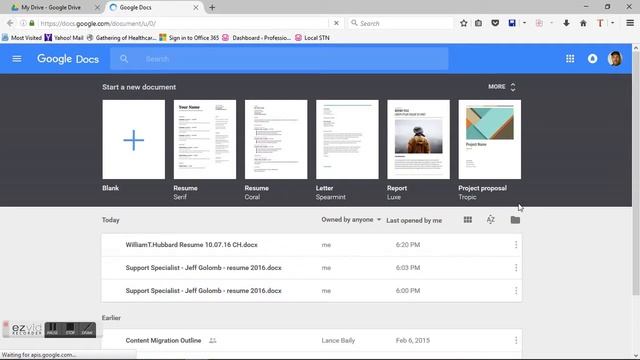The image size is (640, 360).
Task: Select the Google Docs browser tab
Action: (154, 7)
